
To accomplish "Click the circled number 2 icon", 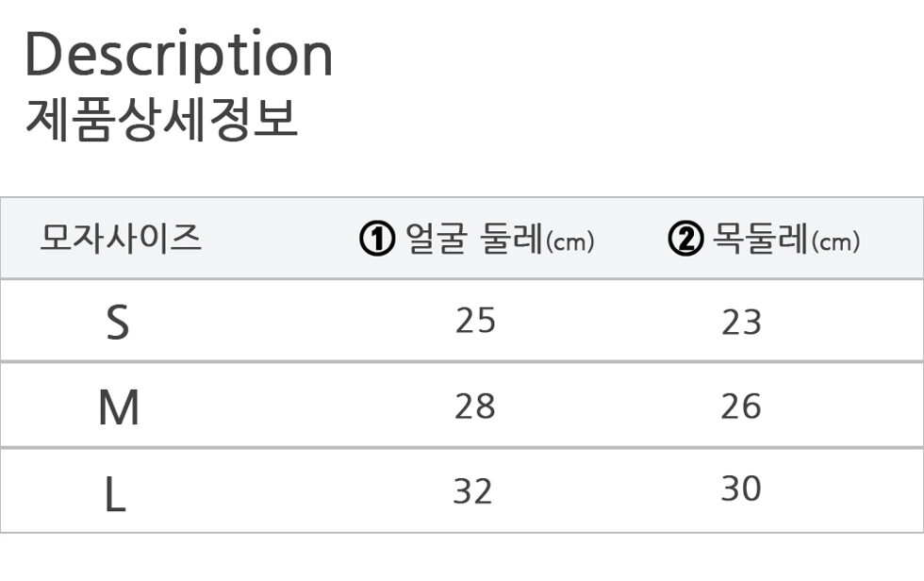I will [x=685, y=239].
